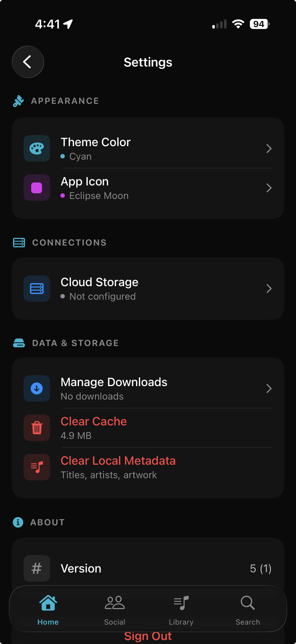Tap the Theme Color palette icon
296x644 pixels.
point(37,148)
